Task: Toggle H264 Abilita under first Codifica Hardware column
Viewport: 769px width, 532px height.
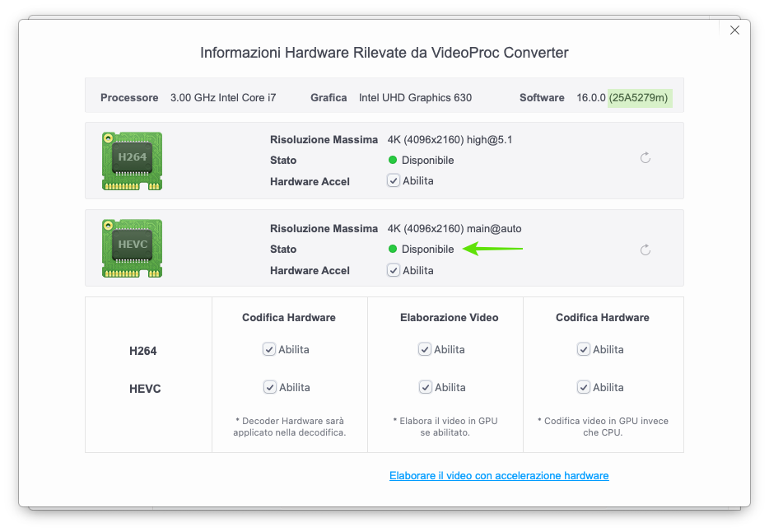Action: 268,349
